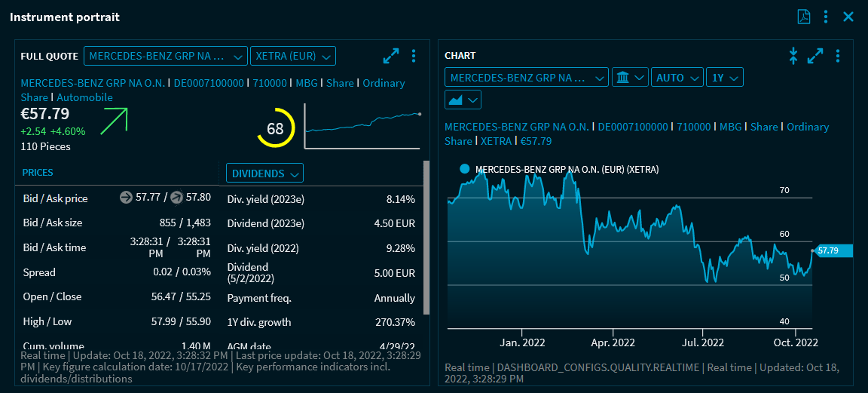Screen dimensions: 868x393
Task: Click the intraday mini sparkline chart thumbnail
Action: point(363,126)
